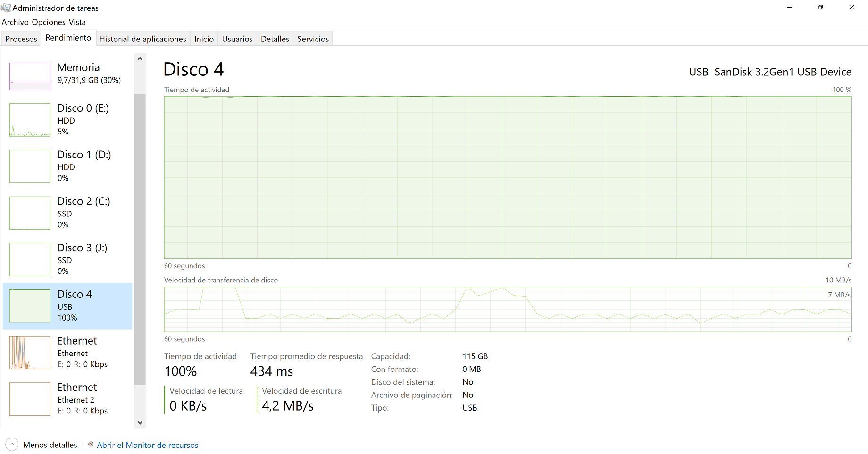Select the Disco 3 (J:) graph thumbnail

pos(30,260)
